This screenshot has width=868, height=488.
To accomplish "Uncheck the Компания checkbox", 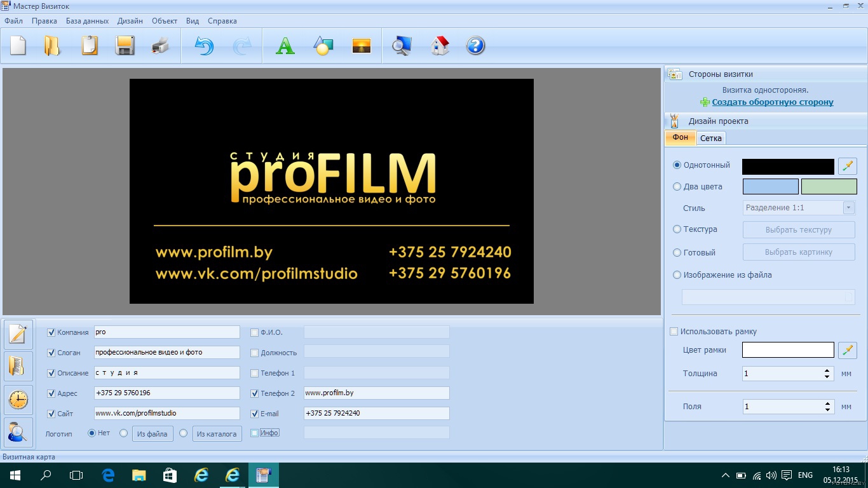I will coord(51,332).
